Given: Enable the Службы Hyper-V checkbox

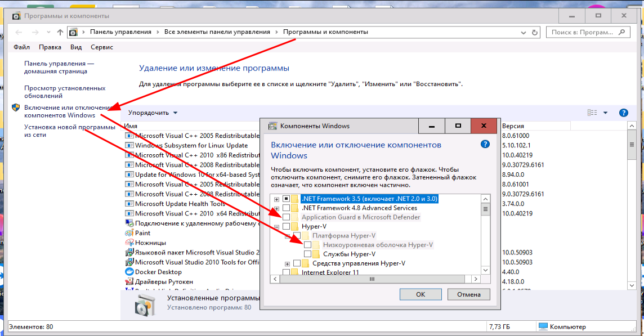Looking at the screenshot, I should (307, 254).
